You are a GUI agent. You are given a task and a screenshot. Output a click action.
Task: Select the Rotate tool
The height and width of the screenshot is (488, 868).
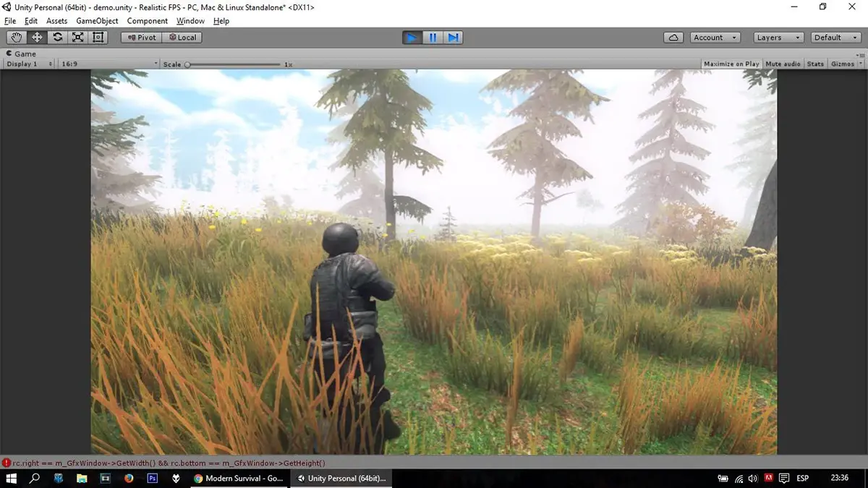tap(57, 38)
